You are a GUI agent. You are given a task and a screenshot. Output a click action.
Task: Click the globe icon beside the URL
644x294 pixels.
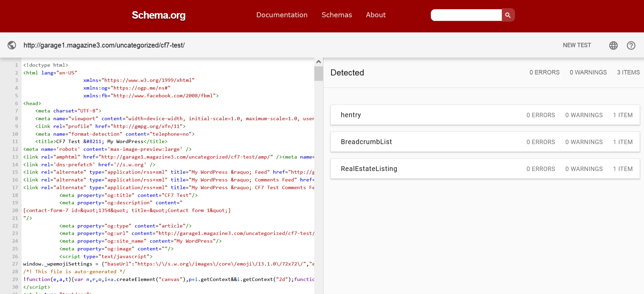click(12, 45)
